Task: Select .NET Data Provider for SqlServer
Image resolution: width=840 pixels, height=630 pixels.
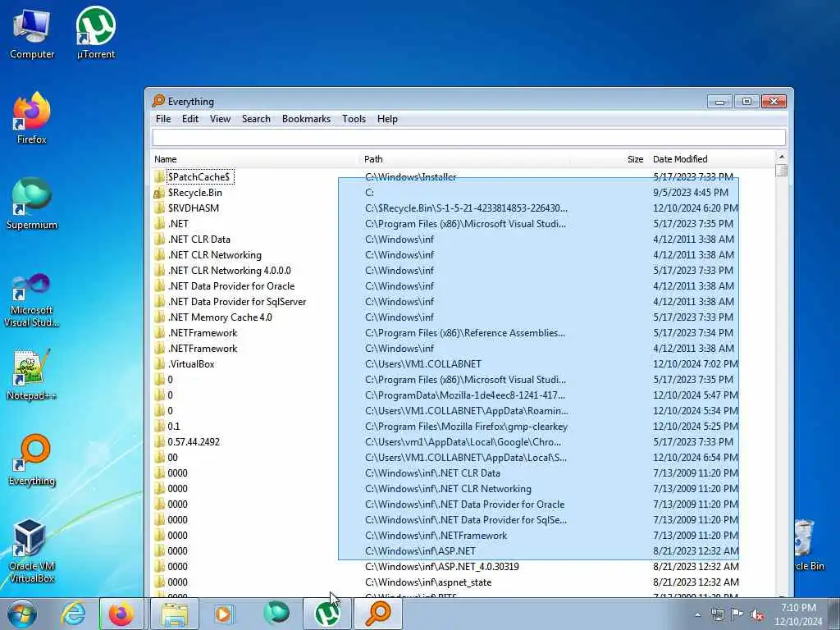Action: pos(237,302)
